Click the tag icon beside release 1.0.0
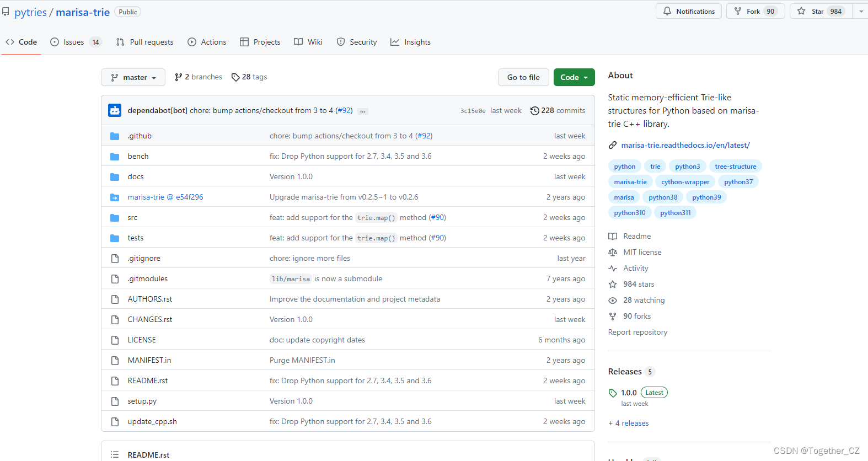 point(613,393)
